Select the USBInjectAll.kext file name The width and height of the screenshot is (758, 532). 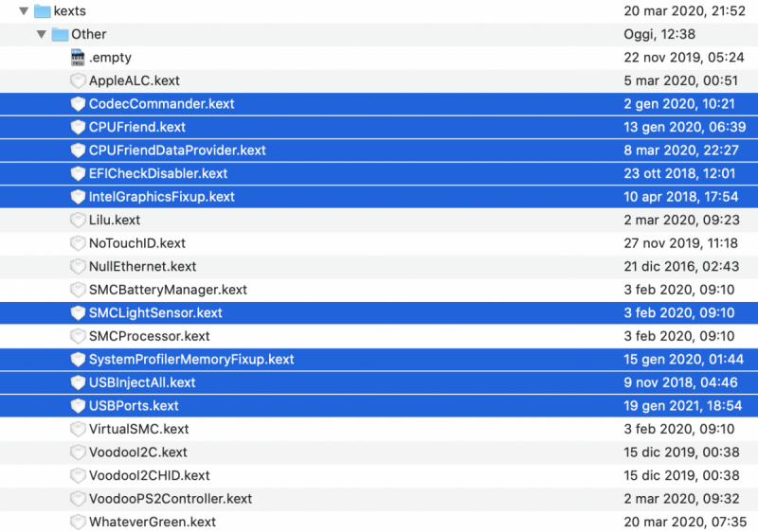pyautogui.click(x=142, y=381)
